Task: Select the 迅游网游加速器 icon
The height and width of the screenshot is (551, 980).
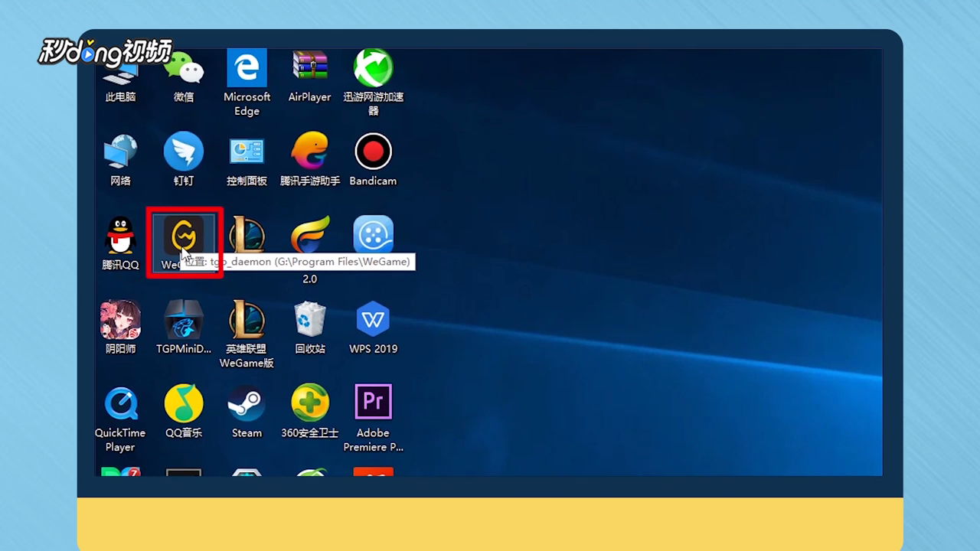Action: pos(373,69)
